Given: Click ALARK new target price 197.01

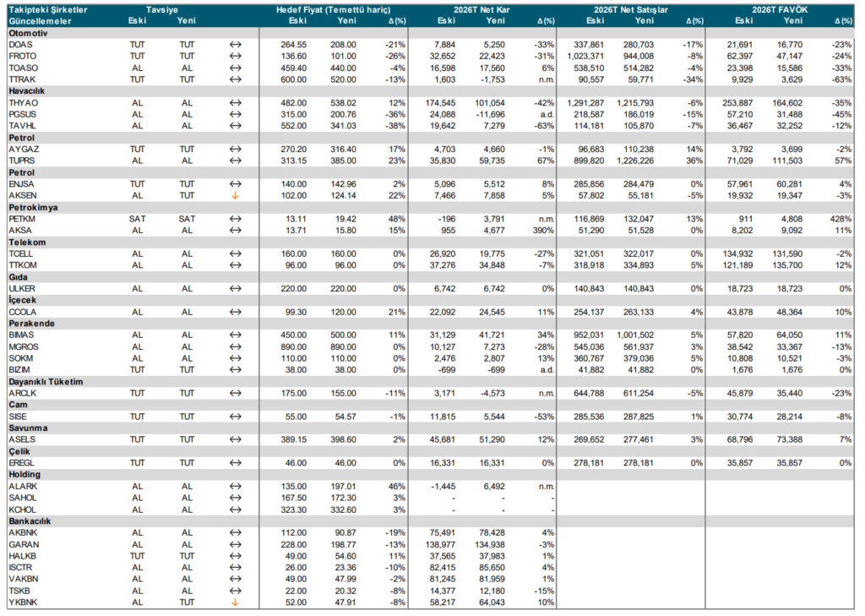Looking at the screenshot, I should (x=343, y=487).
